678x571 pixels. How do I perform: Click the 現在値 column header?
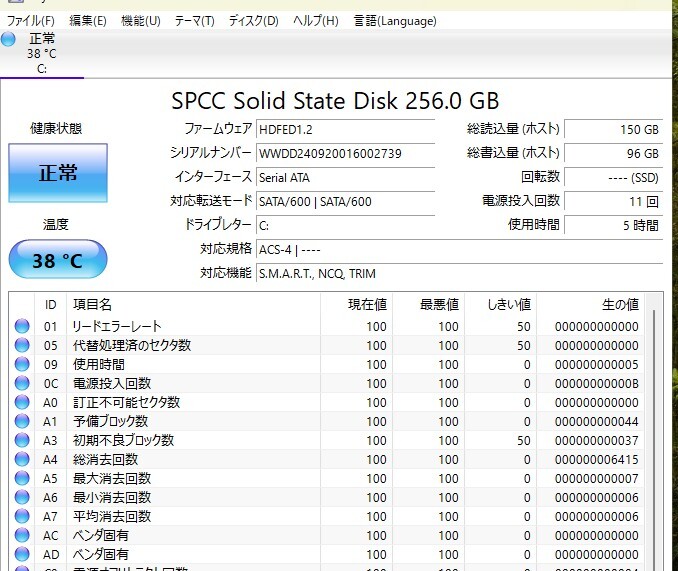(x=356, y=305)
